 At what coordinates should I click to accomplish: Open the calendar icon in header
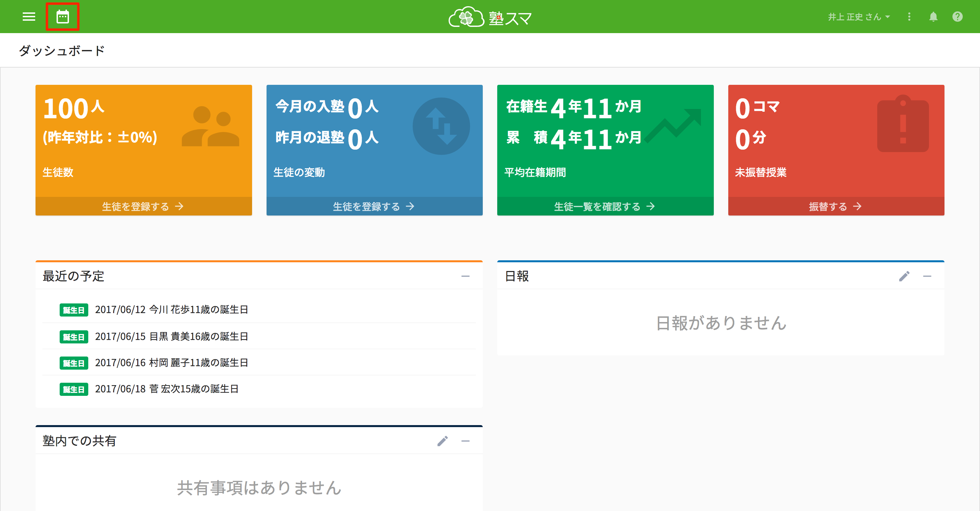[x=62, y=17]
